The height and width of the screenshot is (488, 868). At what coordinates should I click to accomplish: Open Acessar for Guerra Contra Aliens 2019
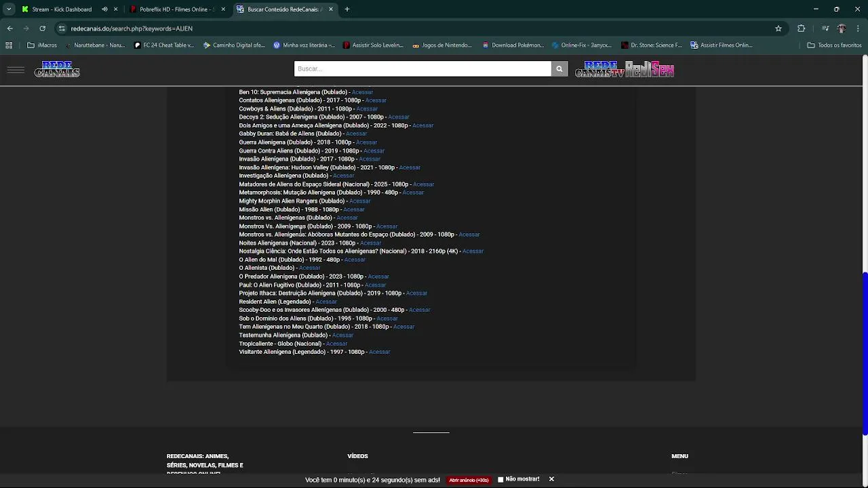click(x=374, y=151)
